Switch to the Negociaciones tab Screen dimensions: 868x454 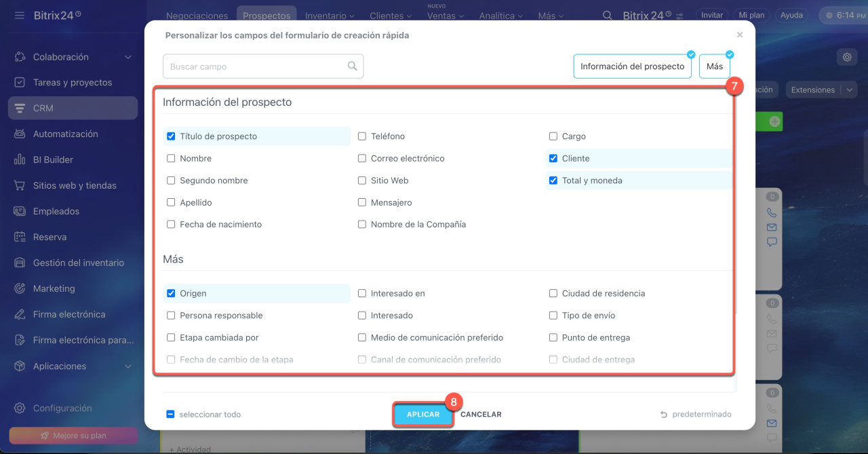click(197, 16)
